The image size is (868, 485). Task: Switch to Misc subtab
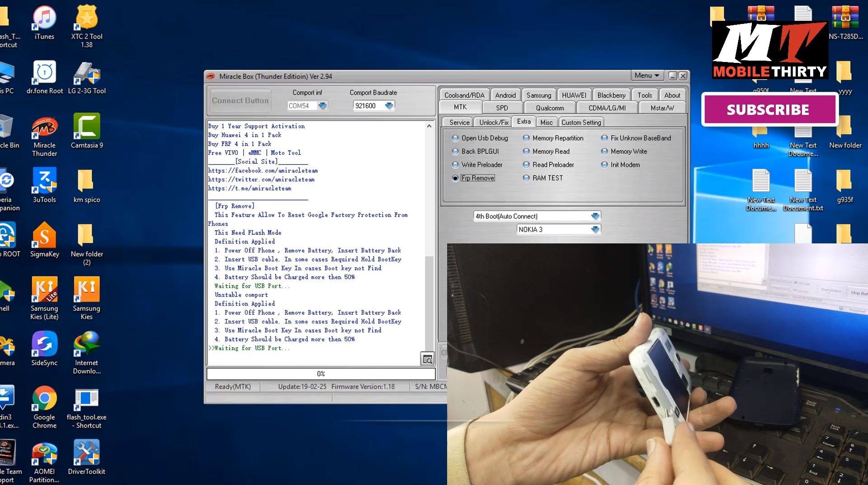[546, 122]
